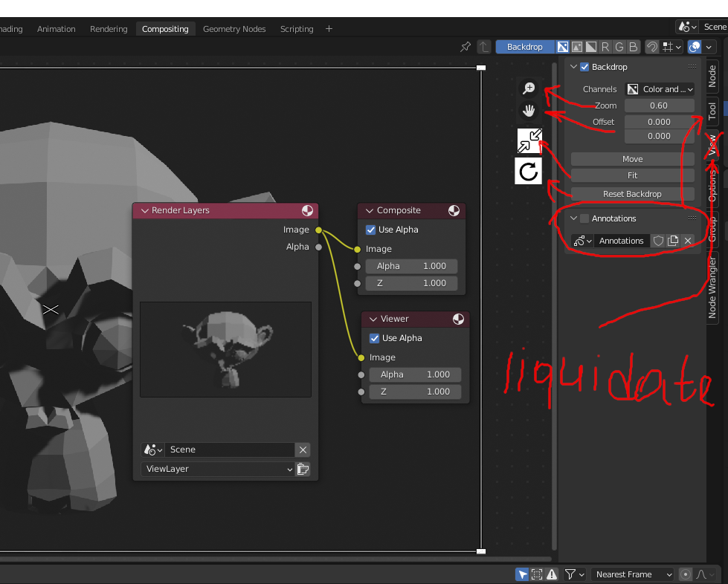Collapse the Viewer node
Screen dimensions: 728x584
[x=373, y=319]
